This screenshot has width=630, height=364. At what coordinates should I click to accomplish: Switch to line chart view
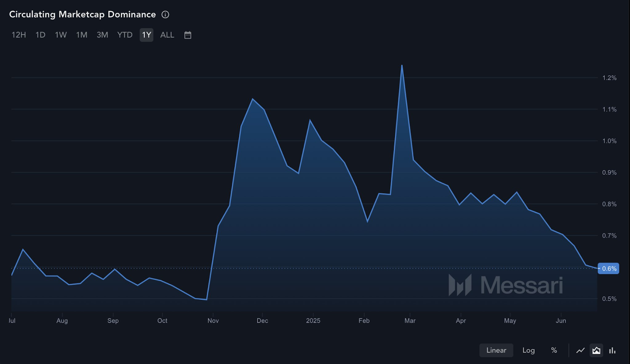pyautogui.click(x=580, y=350)
